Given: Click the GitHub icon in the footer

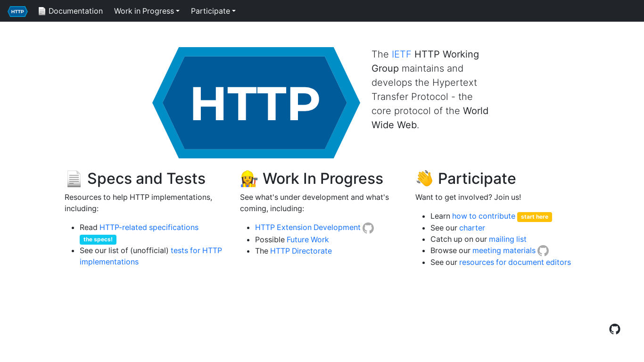Looking at the screenshot, I should point(615,329).
